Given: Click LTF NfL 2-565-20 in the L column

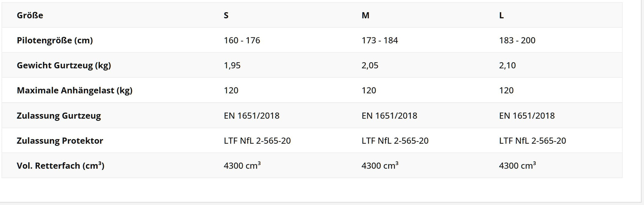Looking at the screenshot, I should pos(532,141).
